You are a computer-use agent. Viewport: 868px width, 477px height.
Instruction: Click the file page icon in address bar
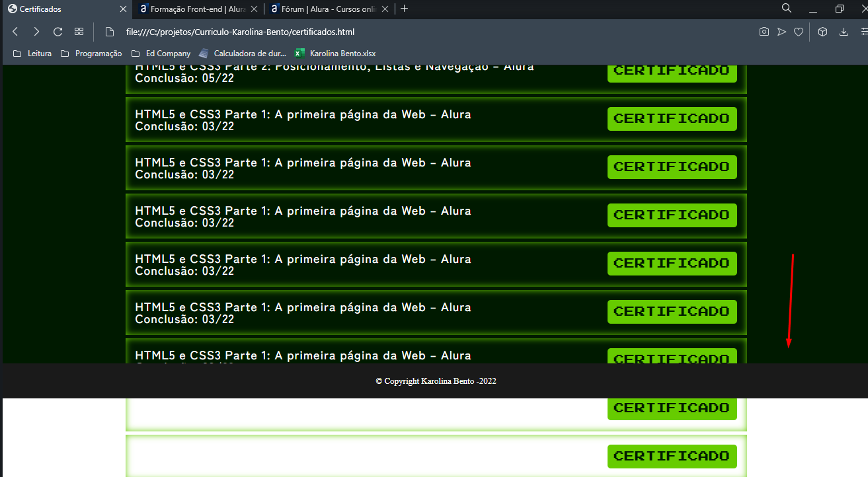point(110,32)
